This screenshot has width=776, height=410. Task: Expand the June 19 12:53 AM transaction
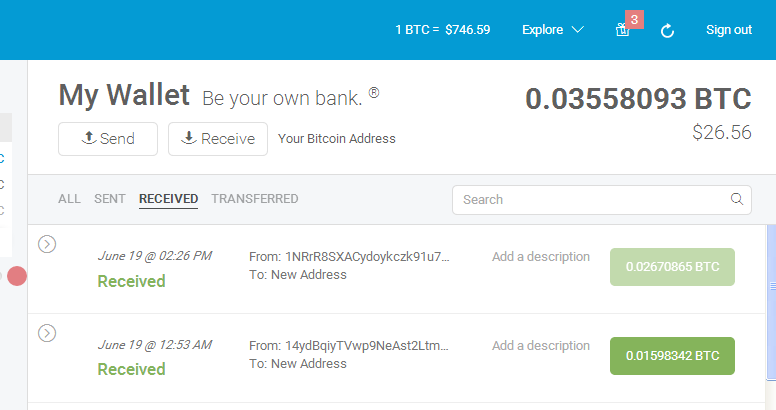point(47,333)
